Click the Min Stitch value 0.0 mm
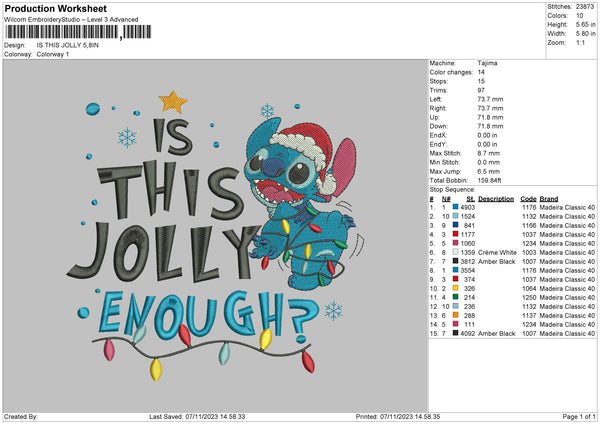Screen dimensions: 600x424 point(489,162)
